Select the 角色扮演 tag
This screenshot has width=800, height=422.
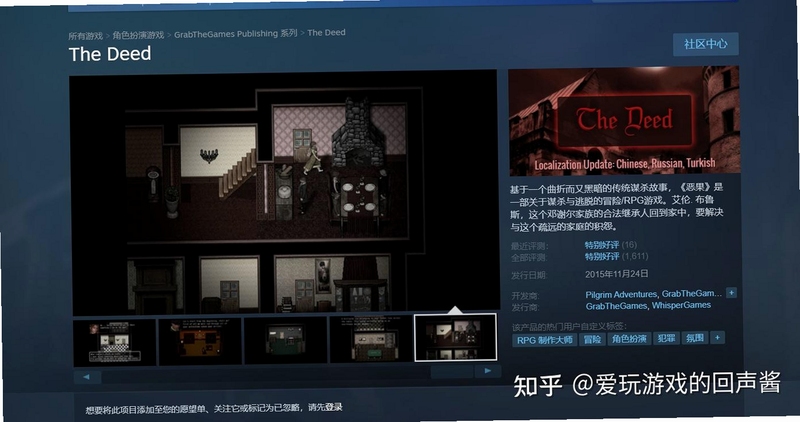click(x=629, y=338)
